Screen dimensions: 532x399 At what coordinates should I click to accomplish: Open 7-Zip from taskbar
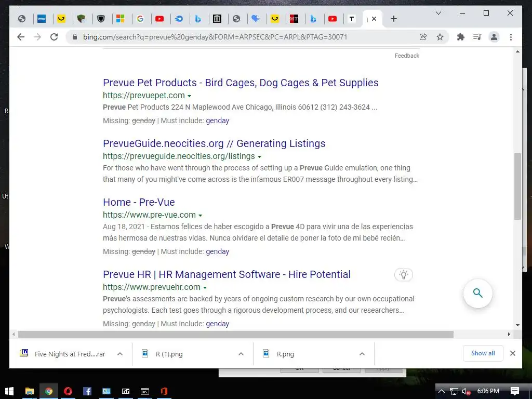126,391
